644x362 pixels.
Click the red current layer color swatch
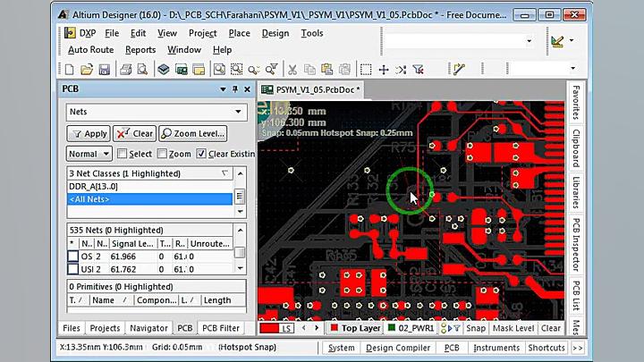(269, 328)
